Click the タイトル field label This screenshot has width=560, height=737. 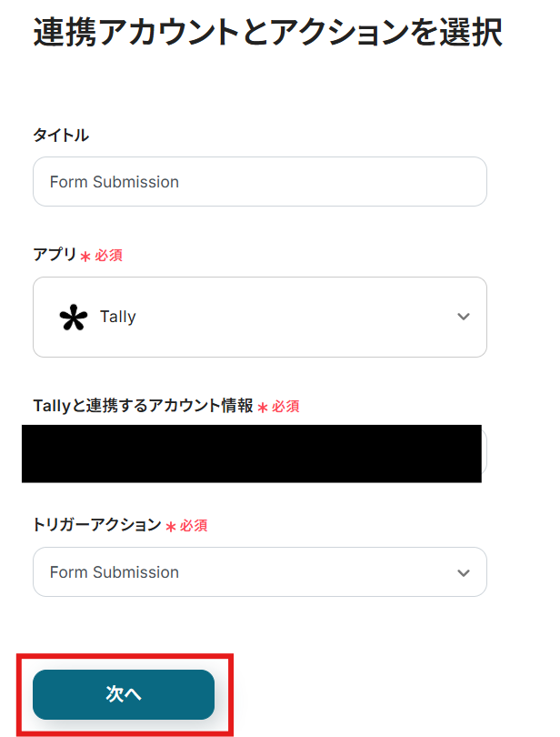pos(61,135)
